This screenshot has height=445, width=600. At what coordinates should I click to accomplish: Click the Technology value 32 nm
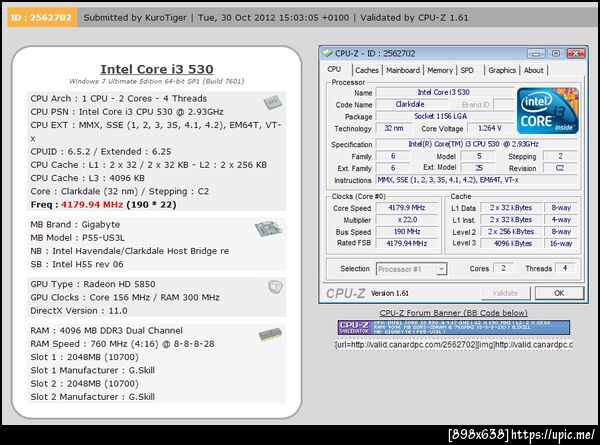tap(394, 128)
